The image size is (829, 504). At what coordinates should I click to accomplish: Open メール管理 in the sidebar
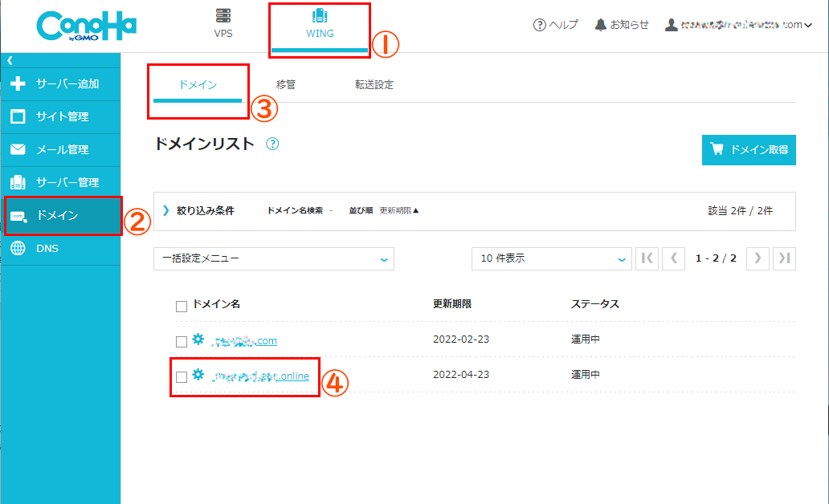61,149
